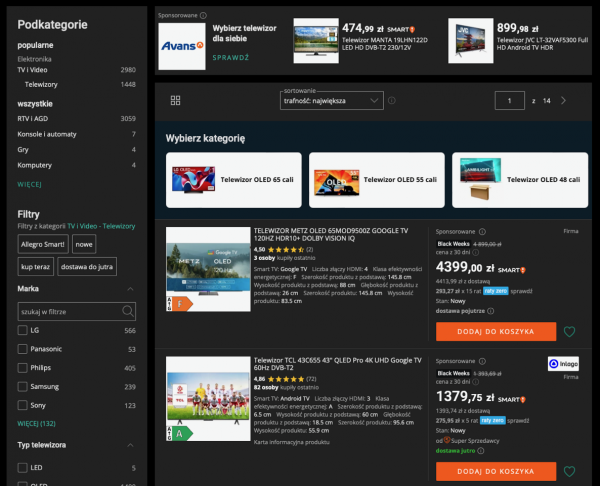Enable the Samsung brand filter
Screen dimensions: 600x486
click(x=23, y=386)
